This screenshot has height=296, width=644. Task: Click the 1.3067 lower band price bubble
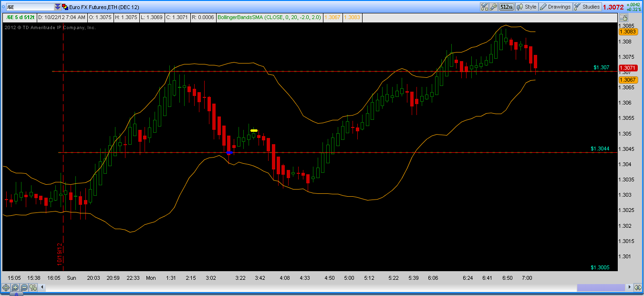628,80
